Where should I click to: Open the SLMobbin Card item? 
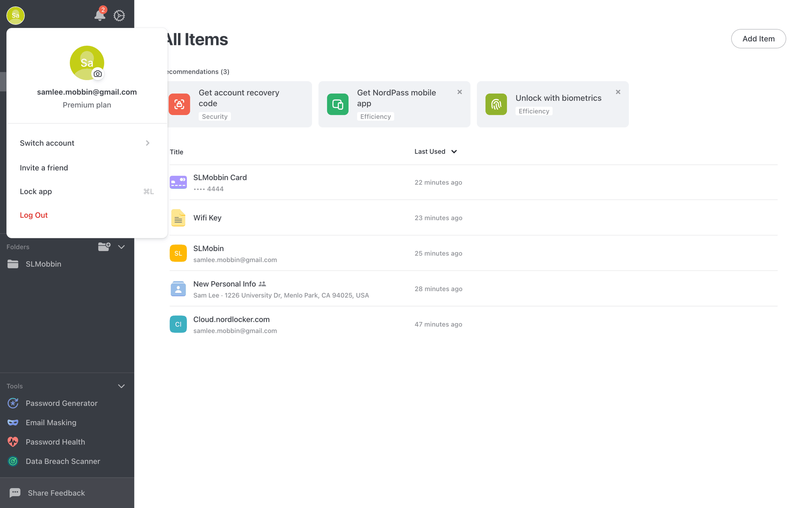click(x=473, y=182)
